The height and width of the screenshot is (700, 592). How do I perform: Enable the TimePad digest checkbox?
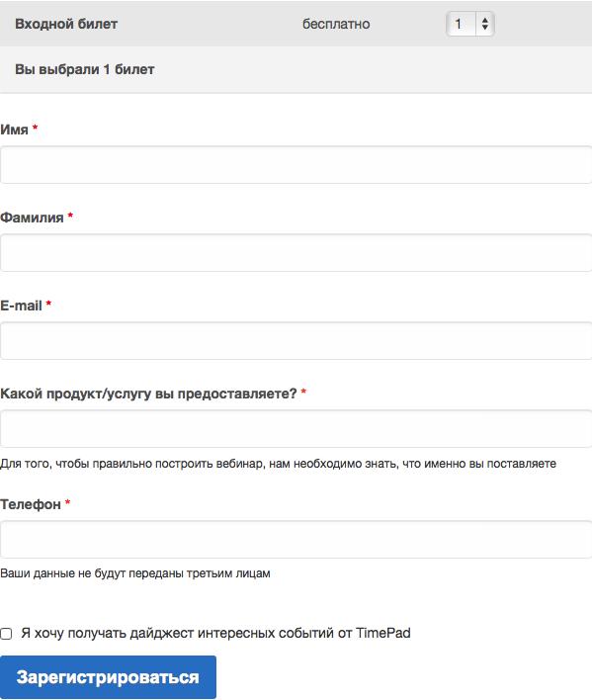point(6,634)
